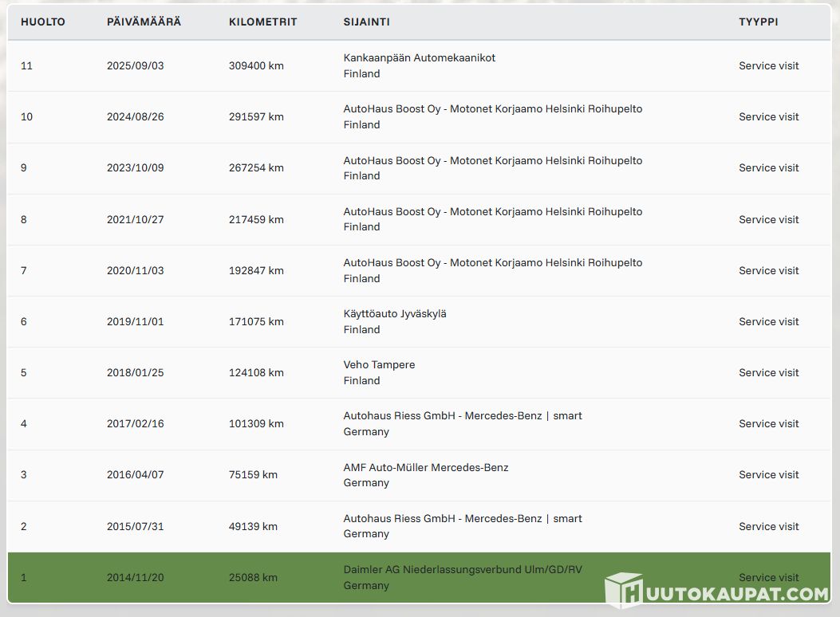This screenshot has height=617, width=840.
Task: Click the 101309 km mileage cell
Action: (x=256, y=423)
